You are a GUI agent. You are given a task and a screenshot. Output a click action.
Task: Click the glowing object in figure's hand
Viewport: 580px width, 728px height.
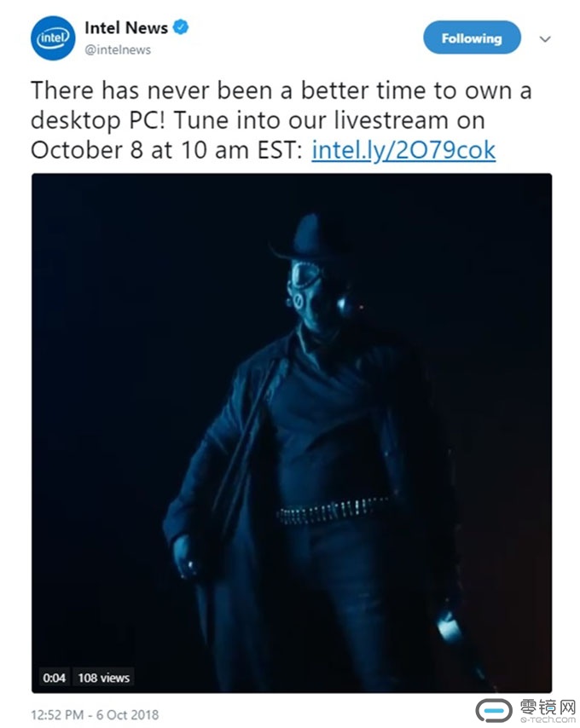point(449,625)
